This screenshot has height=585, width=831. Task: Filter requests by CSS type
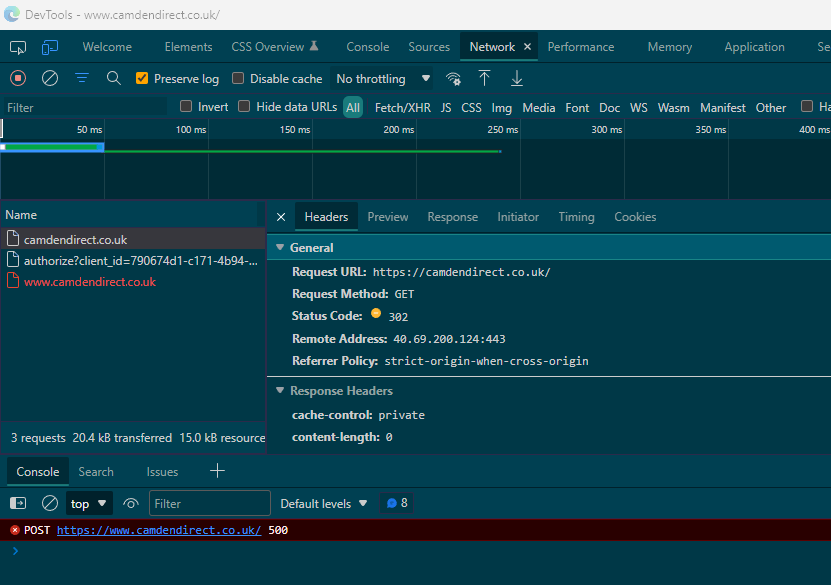point(471,108)
